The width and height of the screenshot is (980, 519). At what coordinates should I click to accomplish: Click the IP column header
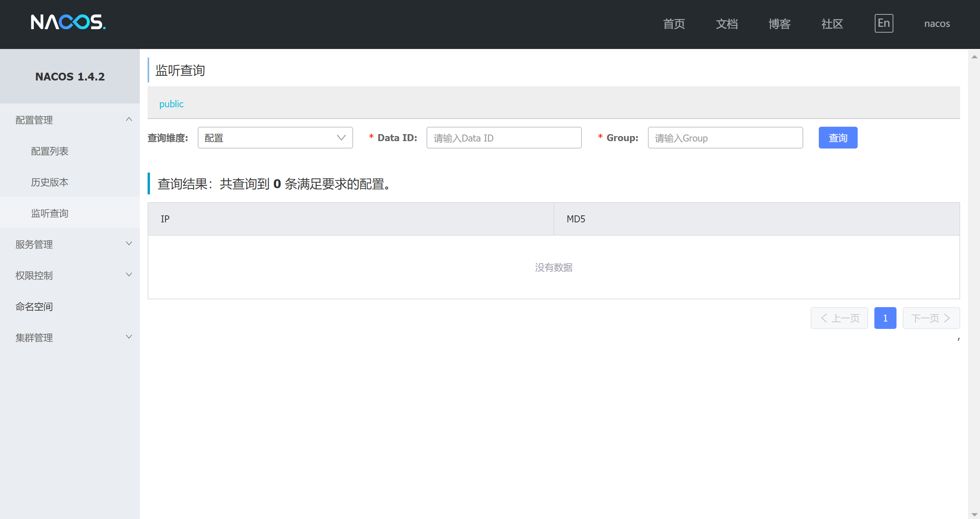coord(351,219)
